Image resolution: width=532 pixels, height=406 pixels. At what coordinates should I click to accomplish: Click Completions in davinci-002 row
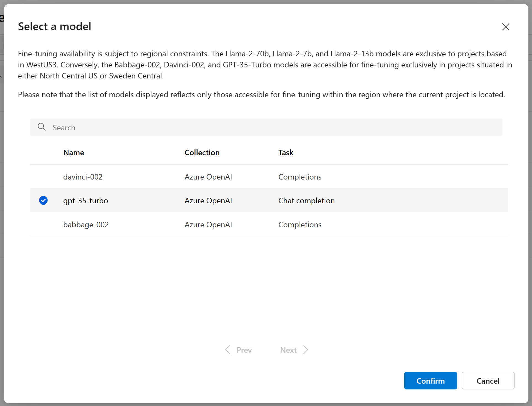[300, 177]
